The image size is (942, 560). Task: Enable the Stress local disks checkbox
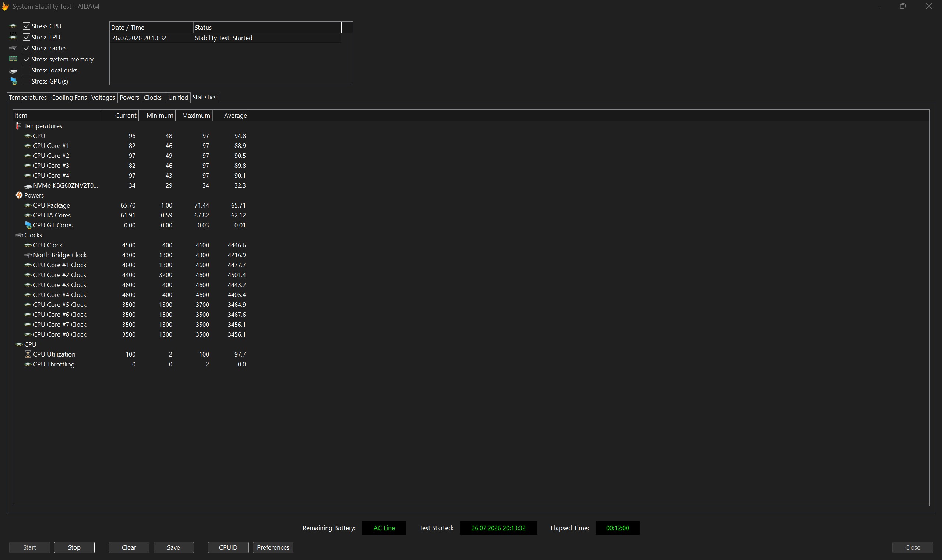click(27, 70)
